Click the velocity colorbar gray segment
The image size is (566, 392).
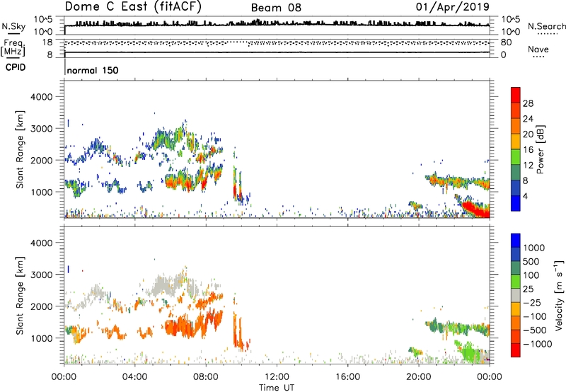516,296
